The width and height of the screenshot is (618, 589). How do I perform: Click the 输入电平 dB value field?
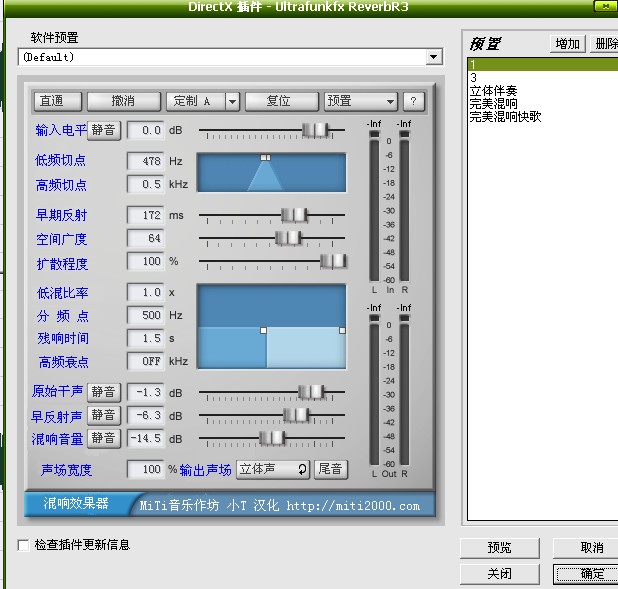(145, 130)
